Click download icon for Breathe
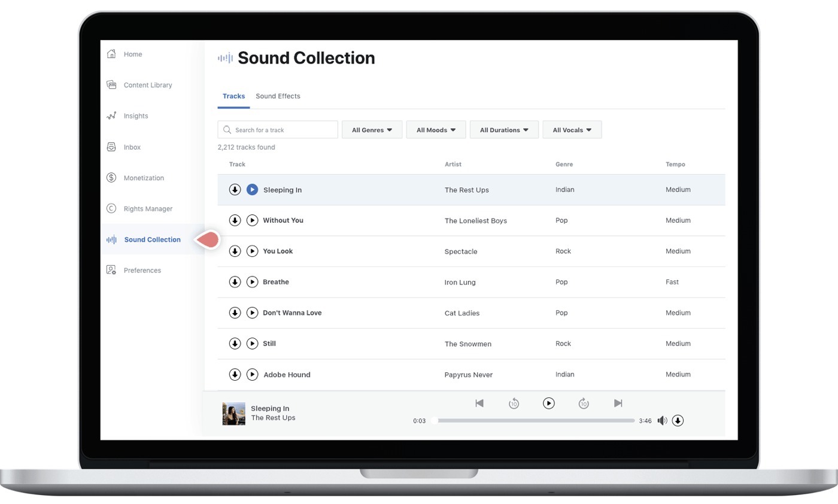Viewport: 838px width, 504px height. click(x=235, y=282)
